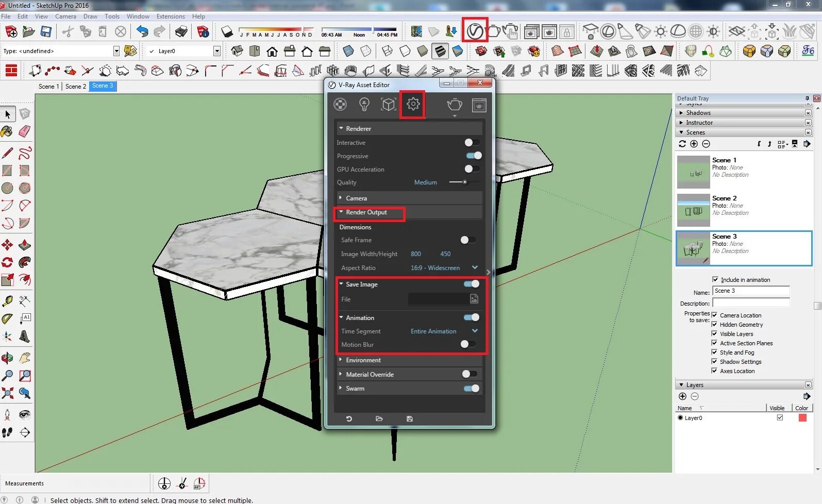Open the Extensions menu
Screen dimensions: 822x504
click(171, 16)
